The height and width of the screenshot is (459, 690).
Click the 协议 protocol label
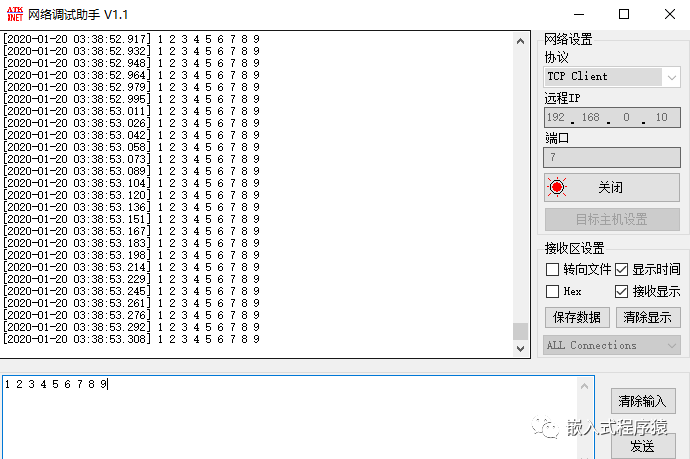click(x=556, y=57)
